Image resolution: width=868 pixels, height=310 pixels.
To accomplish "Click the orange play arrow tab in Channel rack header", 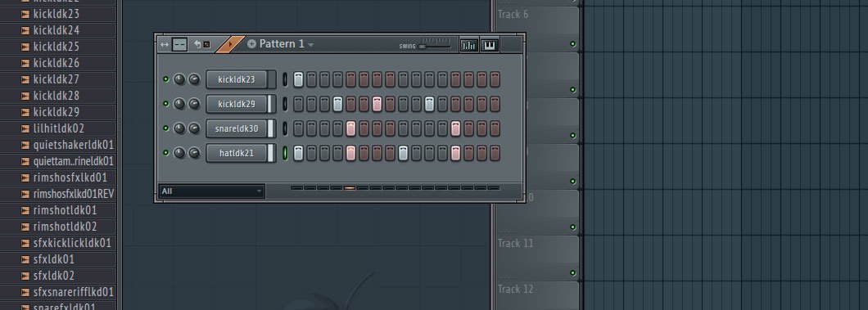I will coord(230,44).
